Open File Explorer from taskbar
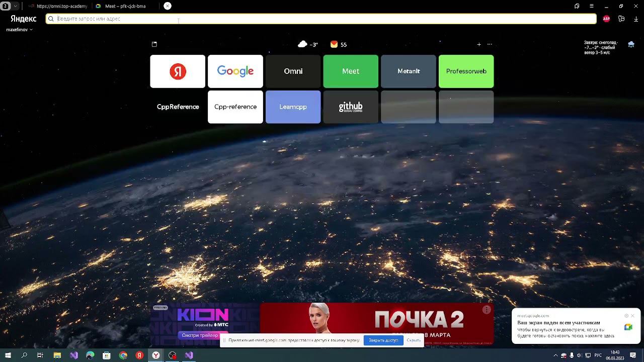644x362 pixels. [x=57, y=355]
